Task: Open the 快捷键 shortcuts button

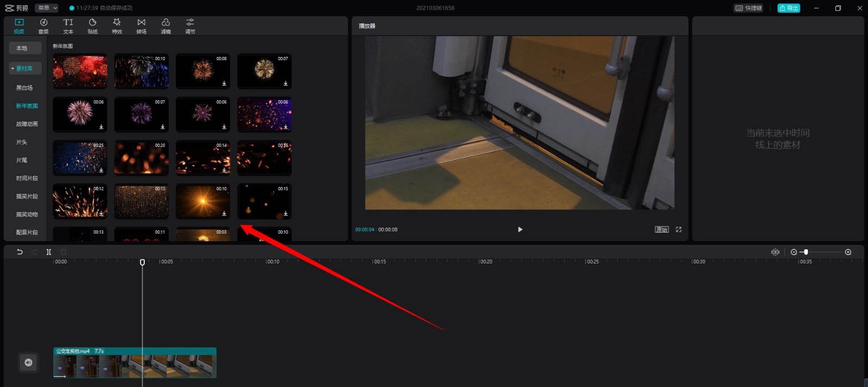Action: coord(748,8)
